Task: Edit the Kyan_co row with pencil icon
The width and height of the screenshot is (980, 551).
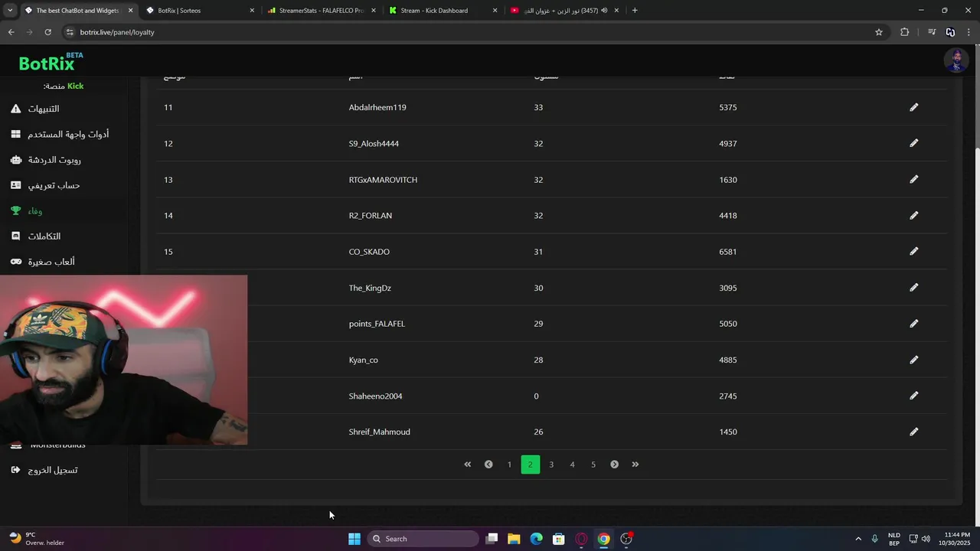Action: [x=913, y=360]
